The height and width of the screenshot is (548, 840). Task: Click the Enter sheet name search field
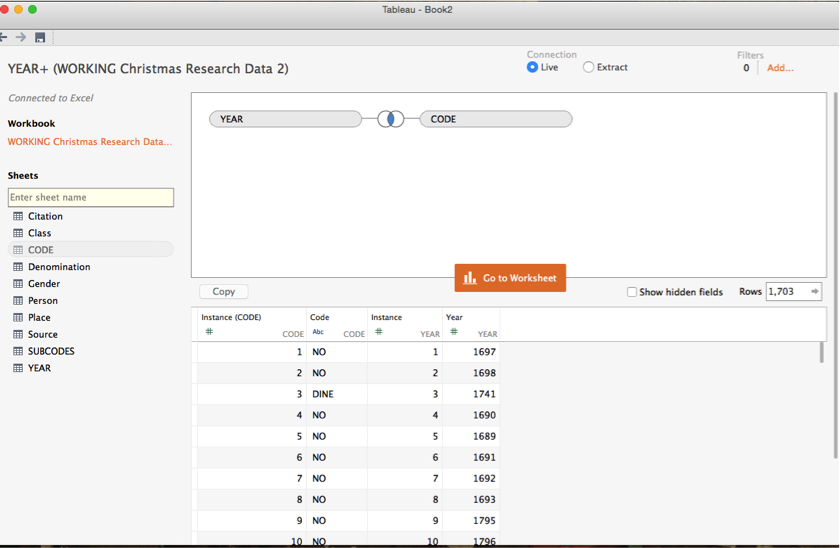tap(91, 197)
